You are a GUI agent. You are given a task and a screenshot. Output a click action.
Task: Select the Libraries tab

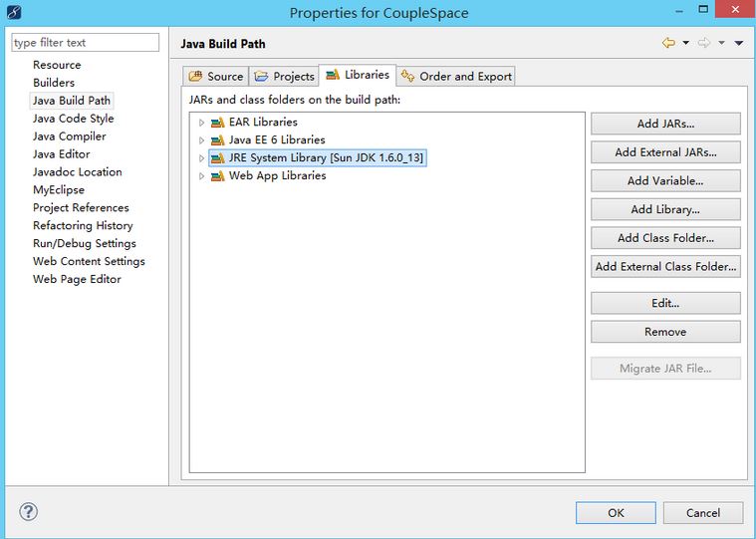[x=358, y=75]
